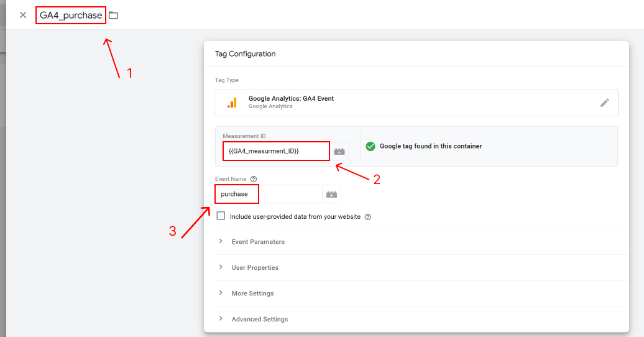Click the 'Google Analytics' subtitle under tag type
This screenshot has width=644, height=337.
click(x=270, y=106)
